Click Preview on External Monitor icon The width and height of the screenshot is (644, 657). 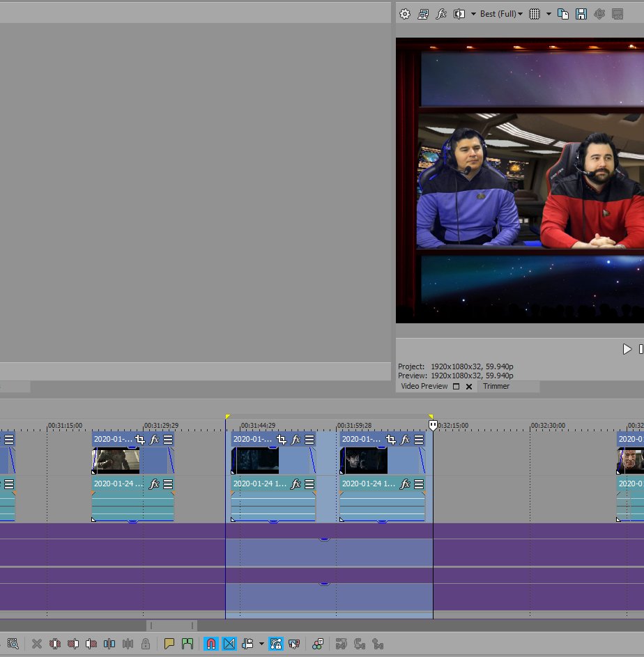[423, 14]
